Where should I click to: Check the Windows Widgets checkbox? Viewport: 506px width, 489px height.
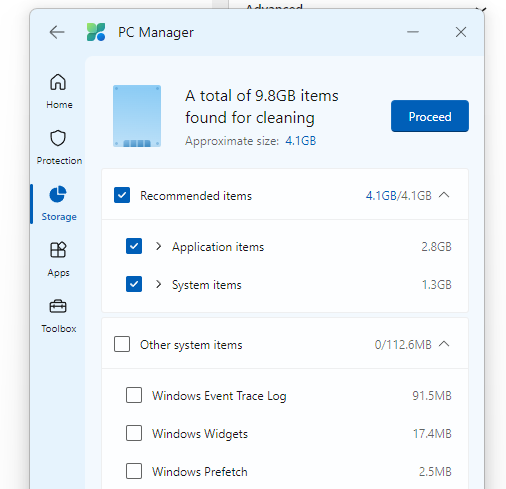(x=134, y=433)
